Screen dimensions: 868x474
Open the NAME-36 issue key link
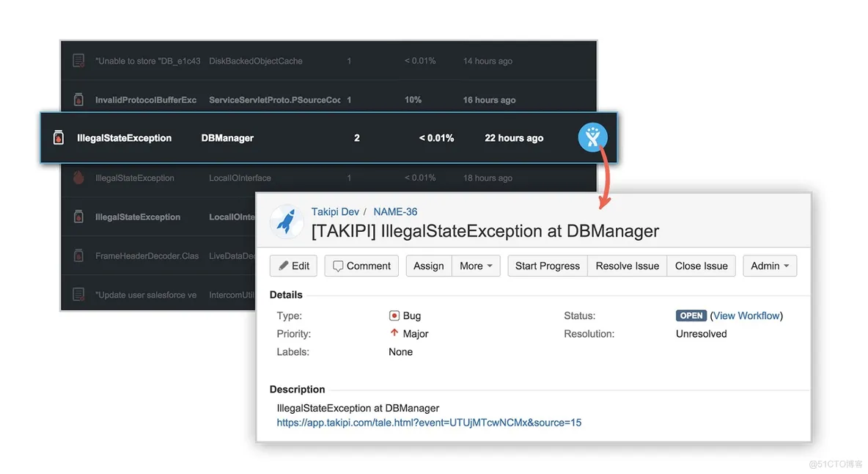[395, 211]
